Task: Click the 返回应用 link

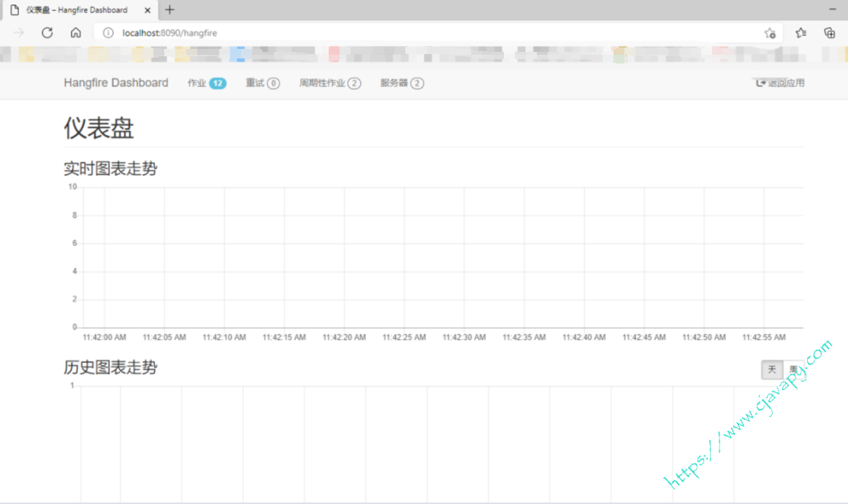Action: tap(780, 83)
